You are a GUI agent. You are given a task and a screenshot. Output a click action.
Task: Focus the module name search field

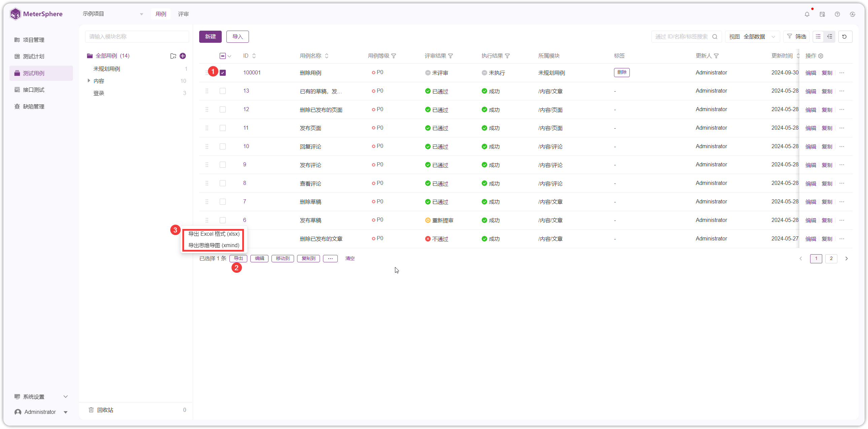pos(137,37)
